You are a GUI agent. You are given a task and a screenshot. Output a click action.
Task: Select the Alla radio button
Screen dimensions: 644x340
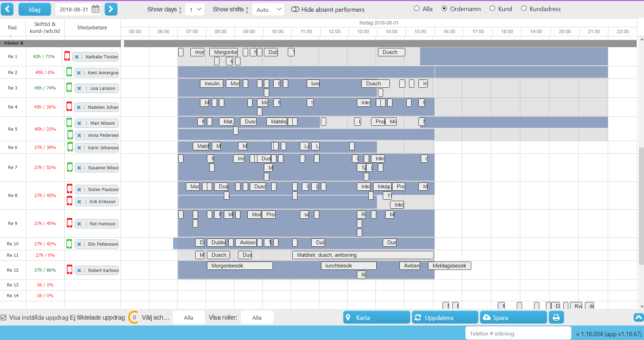click(x=417, y=9)
